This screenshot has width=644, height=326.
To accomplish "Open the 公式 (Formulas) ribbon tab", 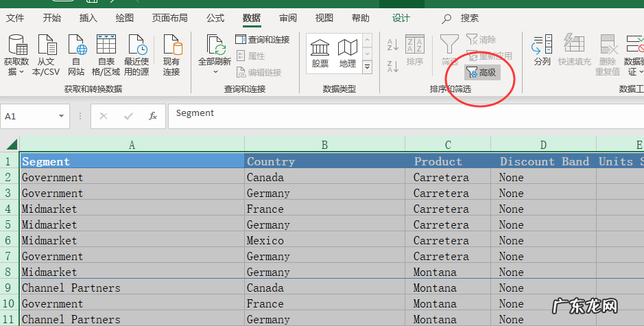I will (215, 18).
